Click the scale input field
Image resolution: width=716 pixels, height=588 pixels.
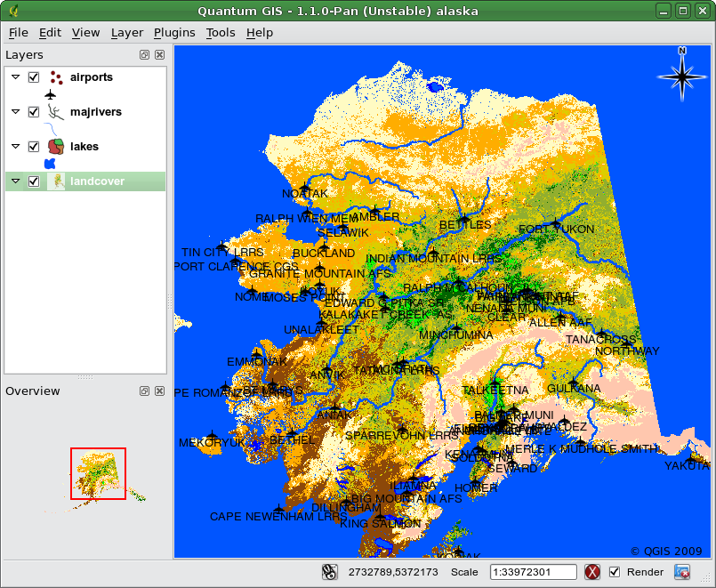(x=534, y=572)
